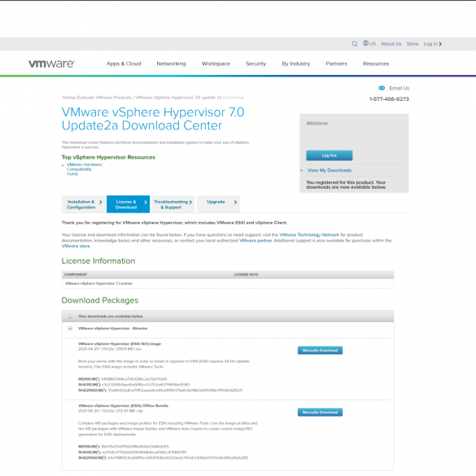
Task: Open the By Industry menu
Action: 295,63
